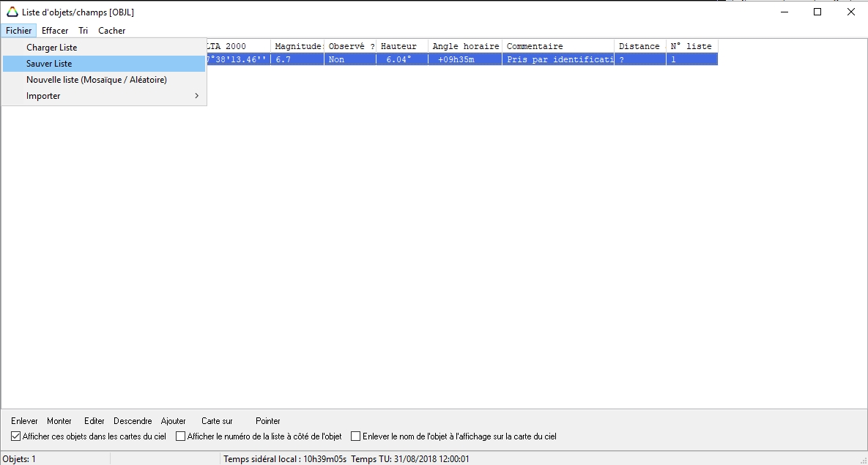Sort by the Magnitude column header

297,46
